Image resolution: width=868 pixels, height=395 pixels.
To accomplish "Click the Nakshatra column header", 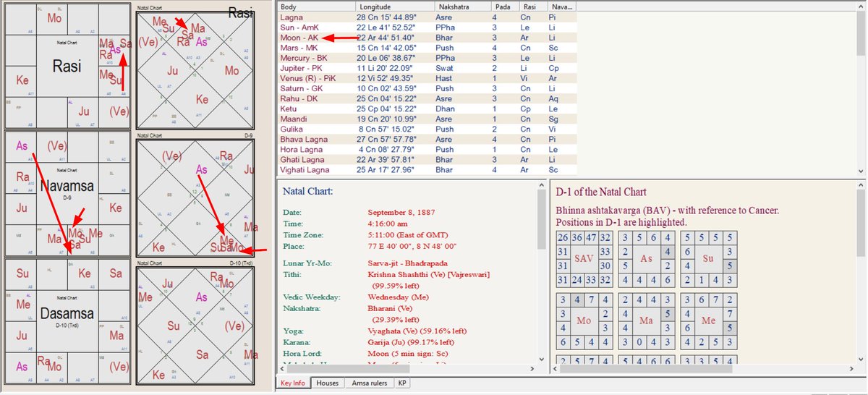I will pyautogui.click(x=462, y=6).
